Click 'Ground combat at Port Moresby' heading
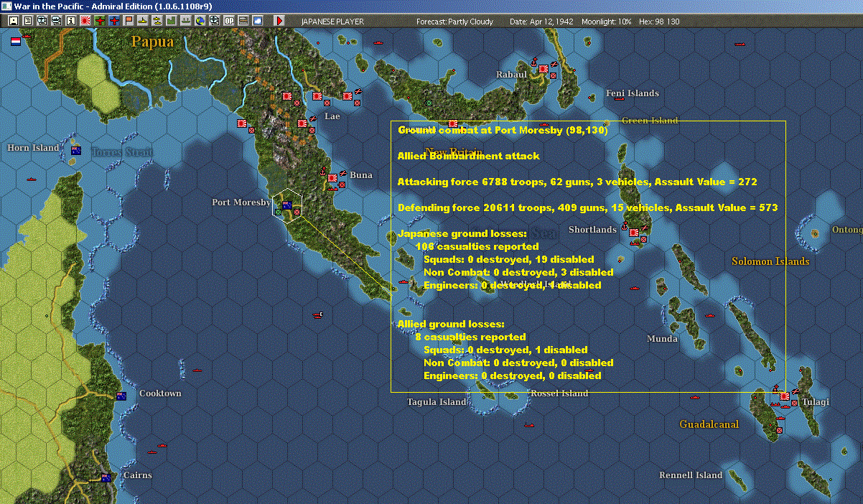This screenshot has height=504, width=863. tap(503, 131)
